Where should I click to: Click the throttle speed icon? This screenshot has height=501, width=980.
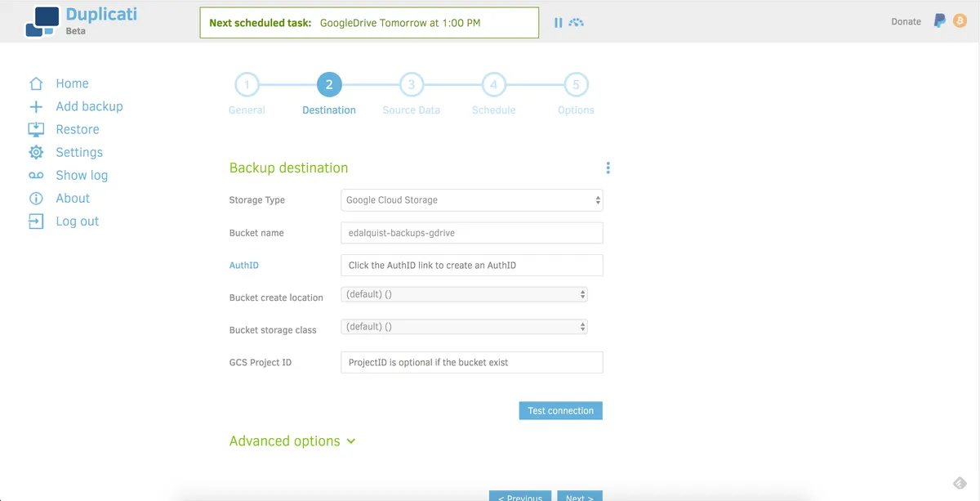[x=577, y=22]
